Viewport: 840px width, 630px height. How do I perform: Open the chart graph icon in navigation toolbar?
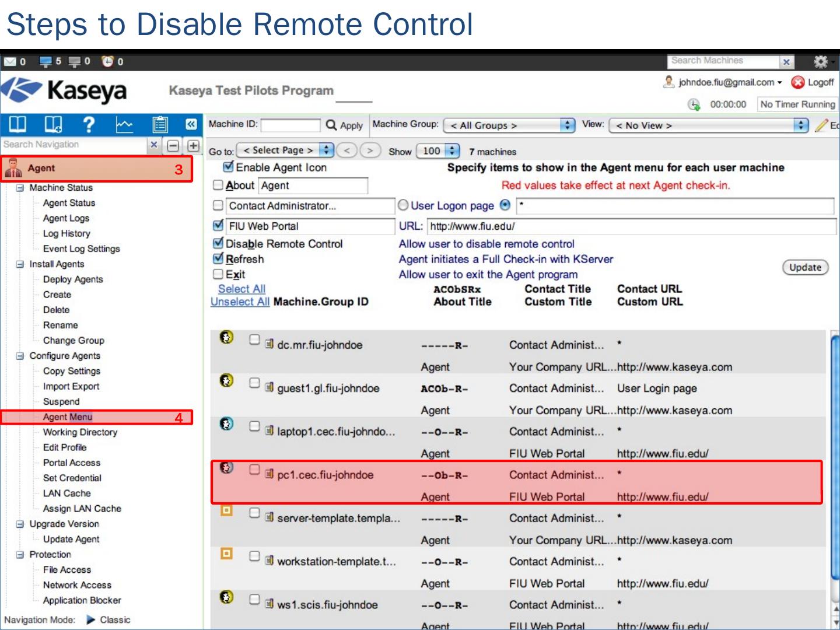[124, 124]
